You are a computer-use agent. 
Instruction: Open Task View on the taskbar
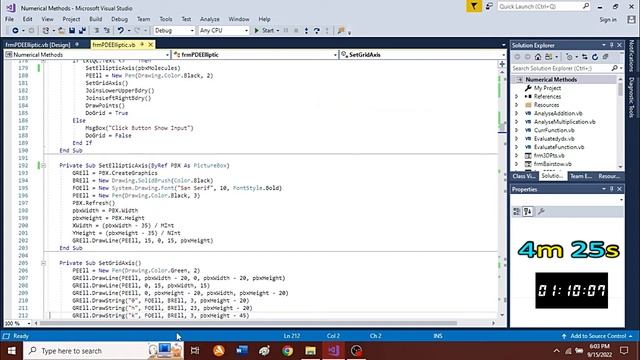click(x=195, y=351)
